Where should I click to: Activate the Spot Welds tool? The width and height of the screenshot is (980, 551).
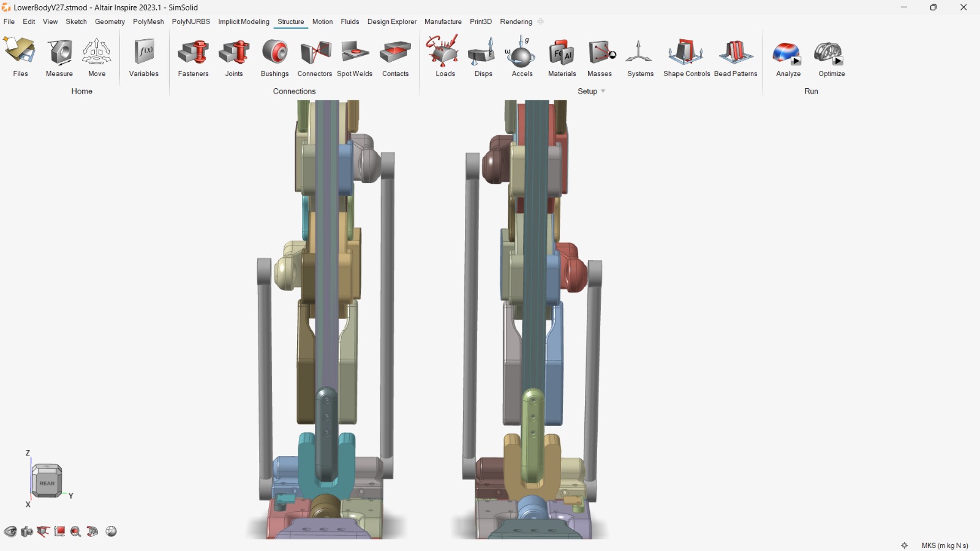click(355, 57)
